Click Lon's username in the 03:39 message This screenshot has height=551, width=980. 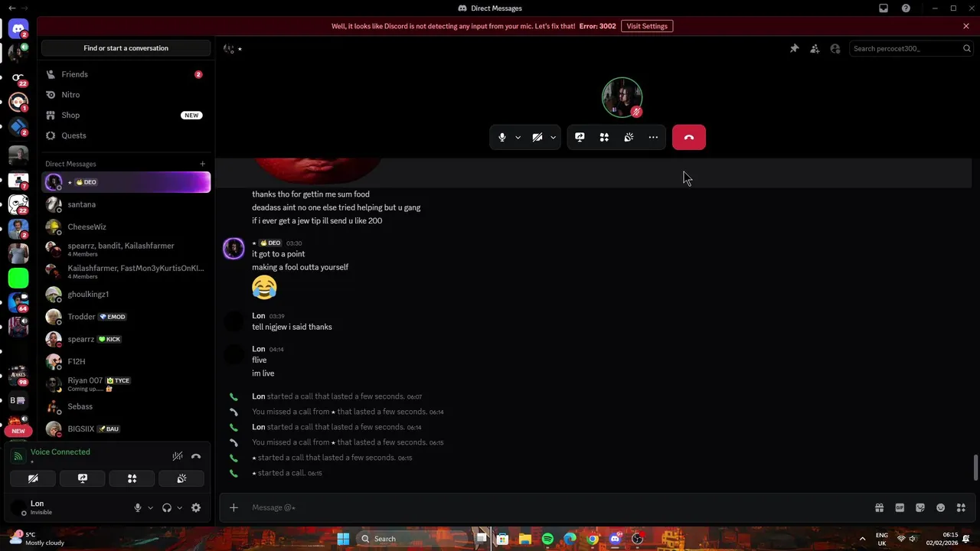coord(259,315)
